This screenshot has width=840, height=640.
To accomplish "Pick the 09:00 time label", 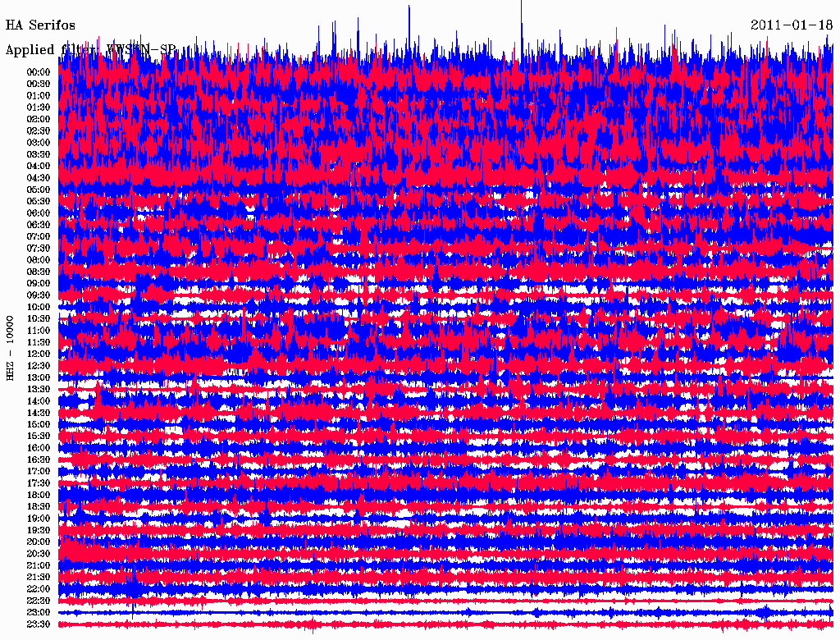I will [39, 283].
